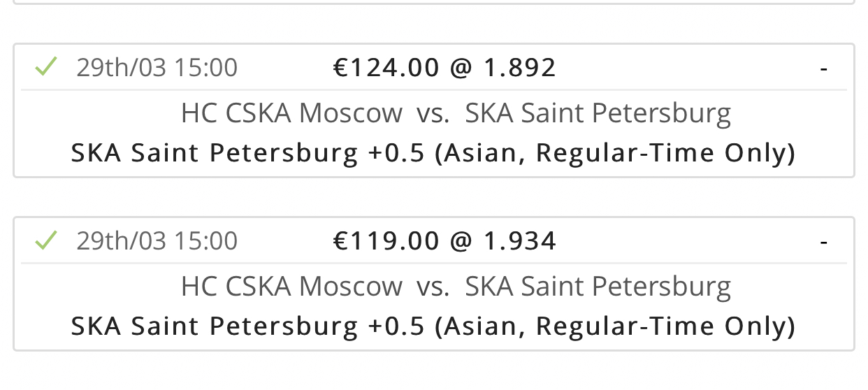Click the €124.00 stake amount
Image resolution: width=868 pixels, height=390 pixels.
(x=386, y=68)
